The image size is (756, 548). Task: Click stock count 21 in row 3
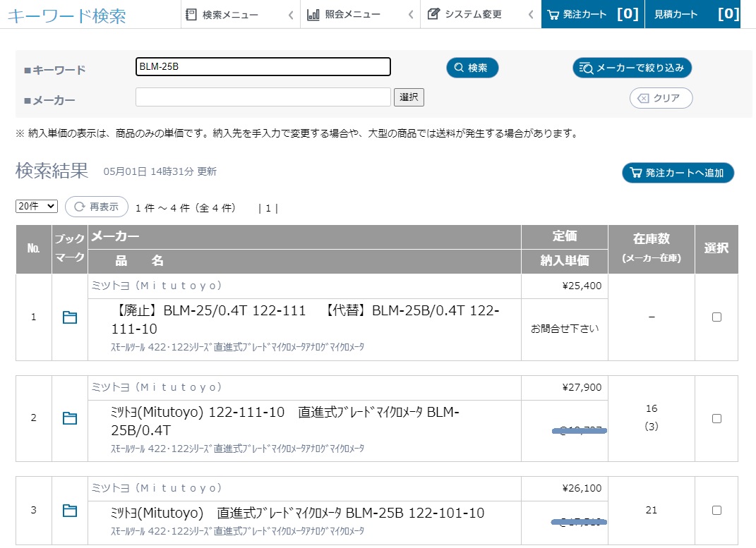[x=652, y=510]
